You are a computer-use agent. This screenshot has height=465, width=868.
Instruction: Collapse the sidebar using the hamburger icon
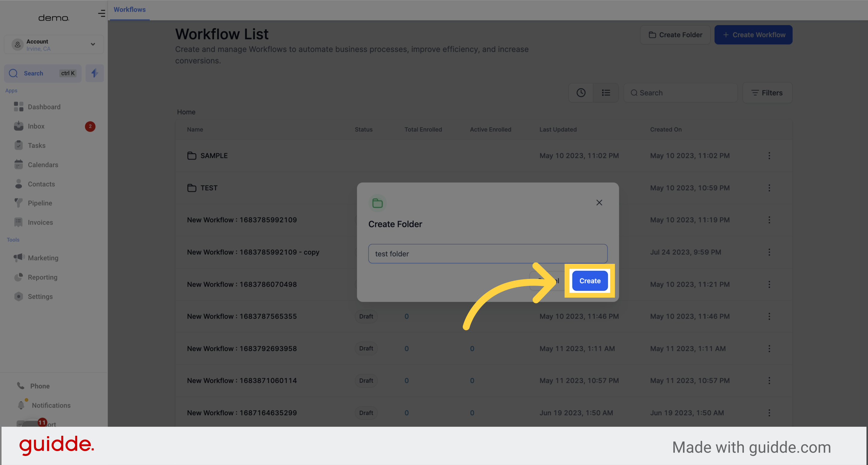tap(102, 14)
